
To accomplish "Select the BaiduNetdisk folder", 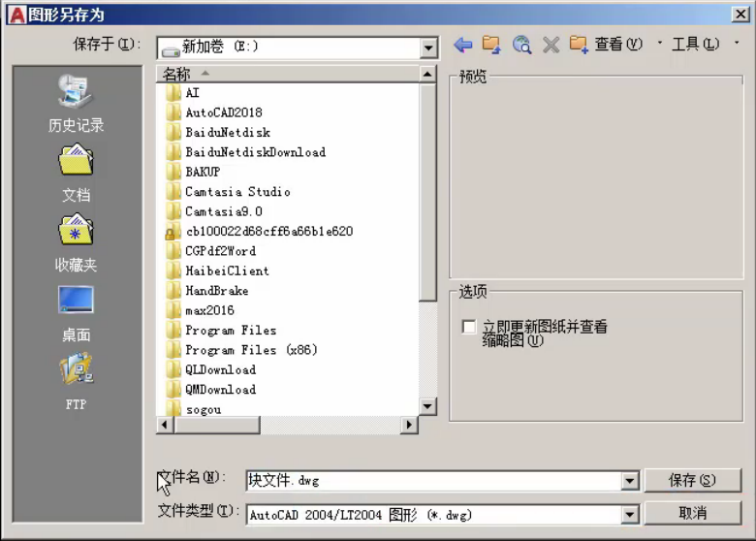I will [218, 132].
